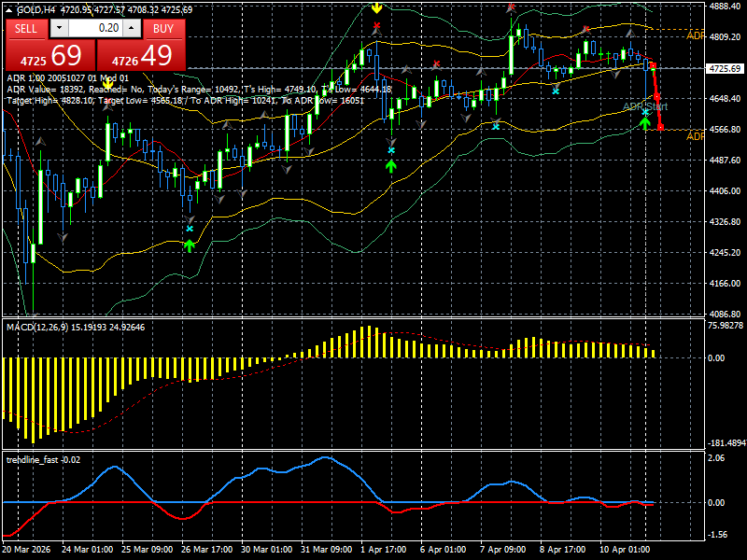Click the lot volume field showing 0.20
Screen dimensions: 747x560
[96, 28]
